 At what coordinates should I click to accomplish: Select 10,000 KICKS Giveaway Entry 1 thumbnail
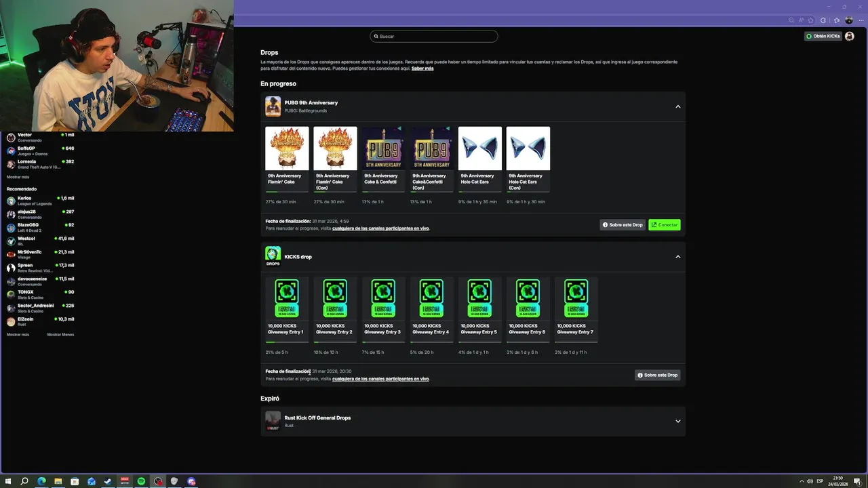(x=287, y=298)
